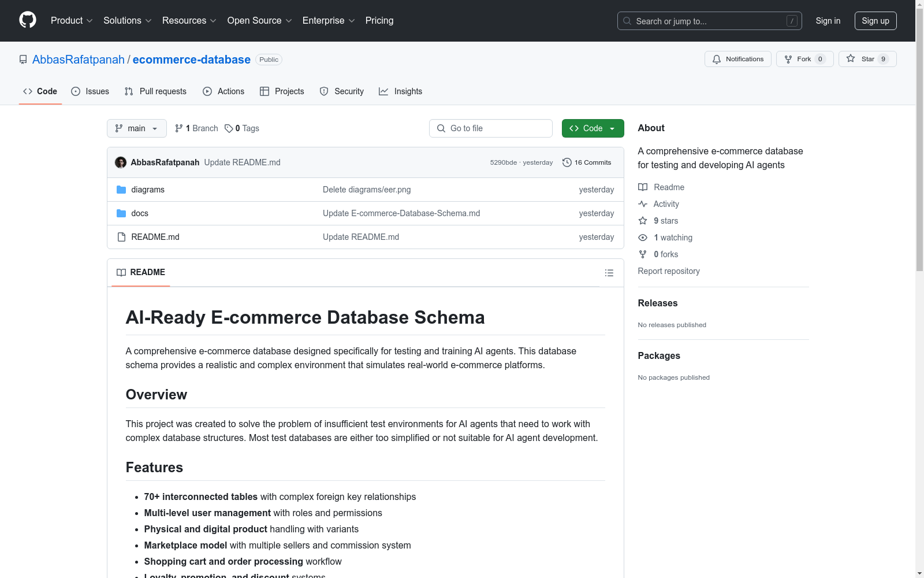Viewport: 924px width, 578px height.
Task: Open the Insights tab
Action: tap(401, 91)
